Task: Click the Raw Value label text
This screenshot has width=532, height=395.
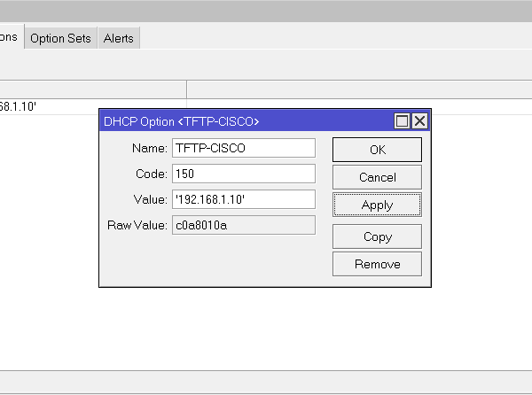Action: tap(137, 225)
